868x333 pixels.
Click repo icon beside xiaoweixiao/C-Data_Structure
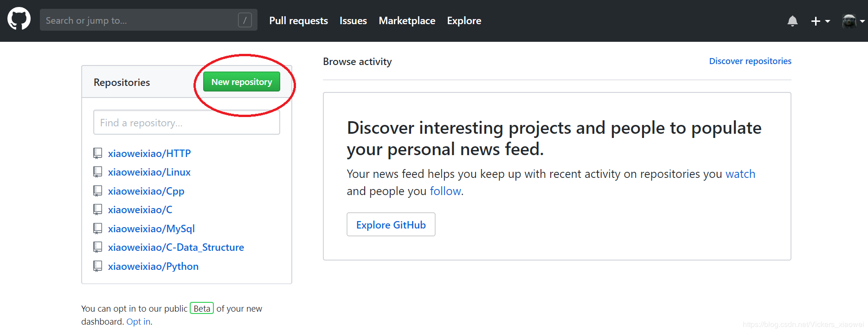pos(98,247)
